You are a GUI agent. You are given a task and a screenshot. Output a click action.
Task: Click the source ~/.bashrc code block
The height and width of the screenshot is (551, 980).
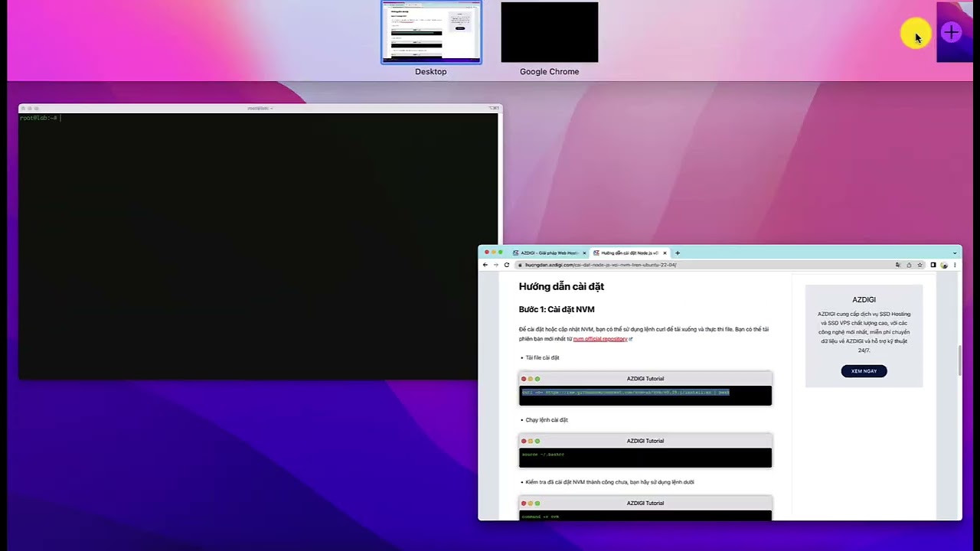tap(645, 457)
